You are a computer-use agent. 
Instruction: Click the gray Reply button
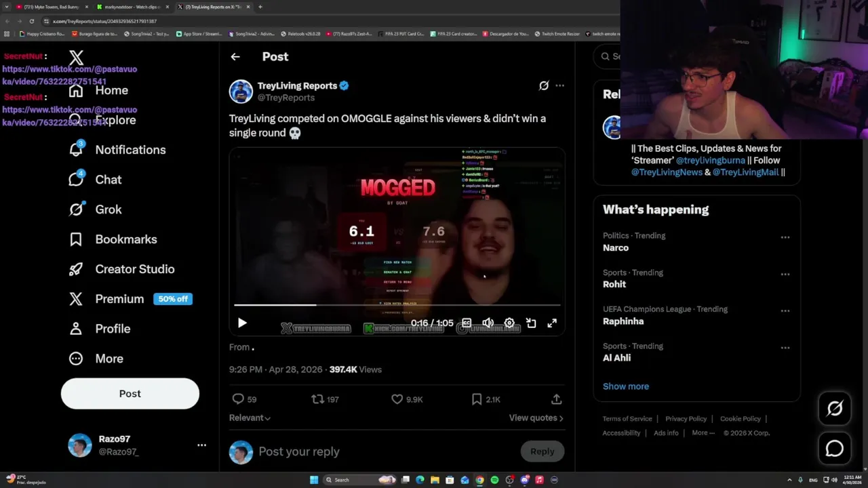[x=542, y=451]
